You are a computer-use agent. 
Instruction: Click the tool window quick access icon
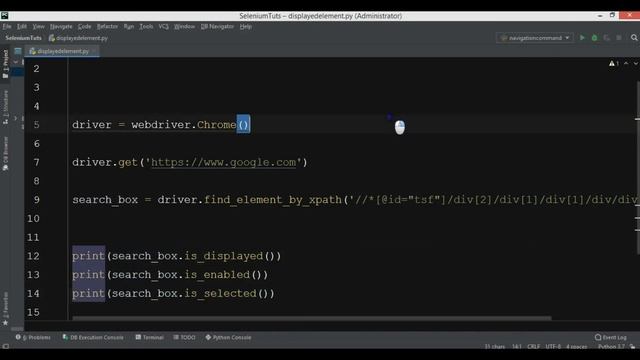pos(5,346)
